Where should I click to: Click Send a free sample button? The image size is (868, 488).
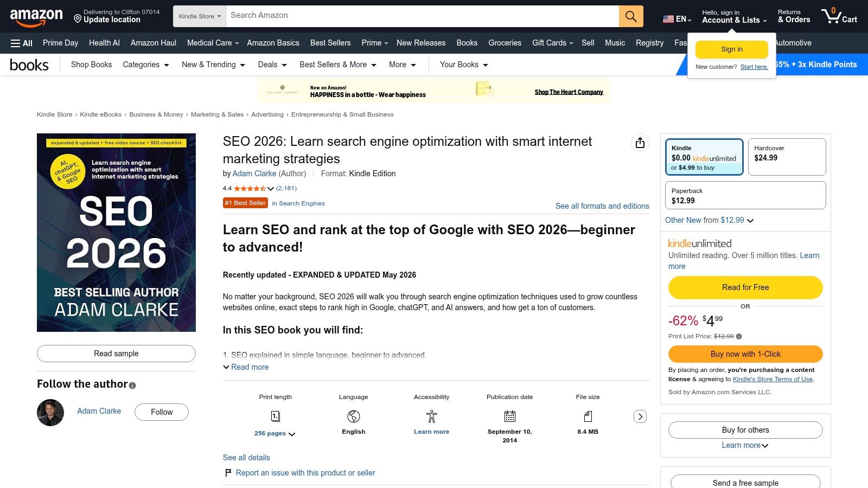pos(745,482)
